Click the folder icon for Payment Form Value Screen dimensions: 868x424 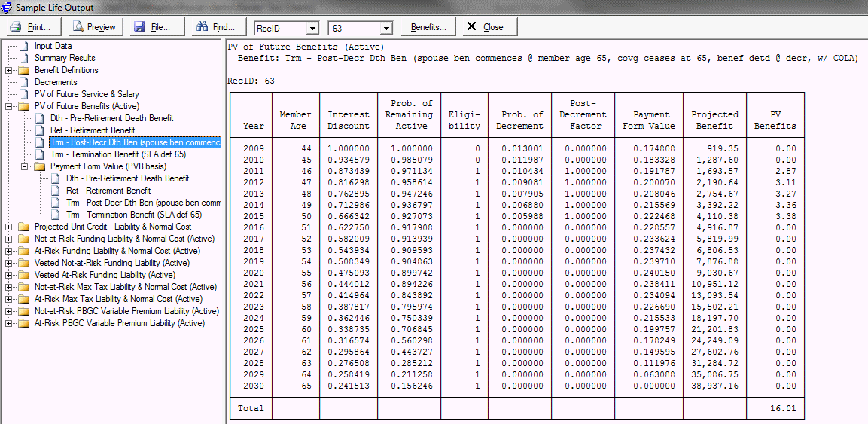tap(40, 166)
